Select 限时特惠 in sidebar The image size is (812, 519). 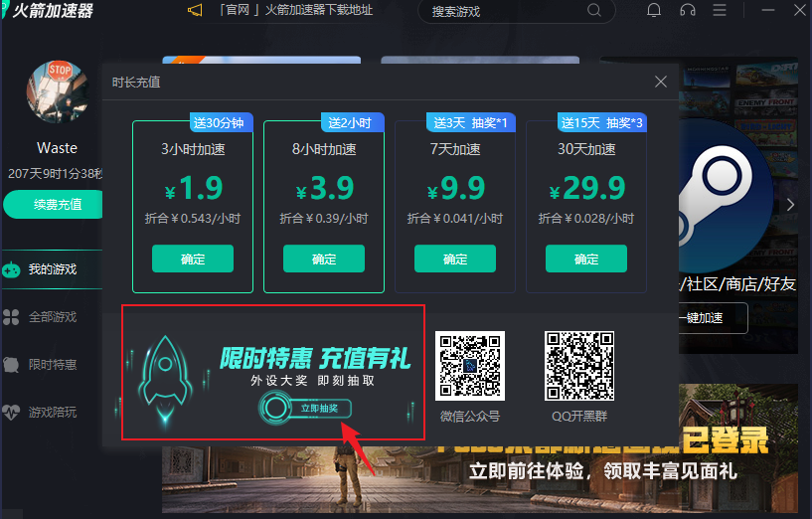[53, 364]
